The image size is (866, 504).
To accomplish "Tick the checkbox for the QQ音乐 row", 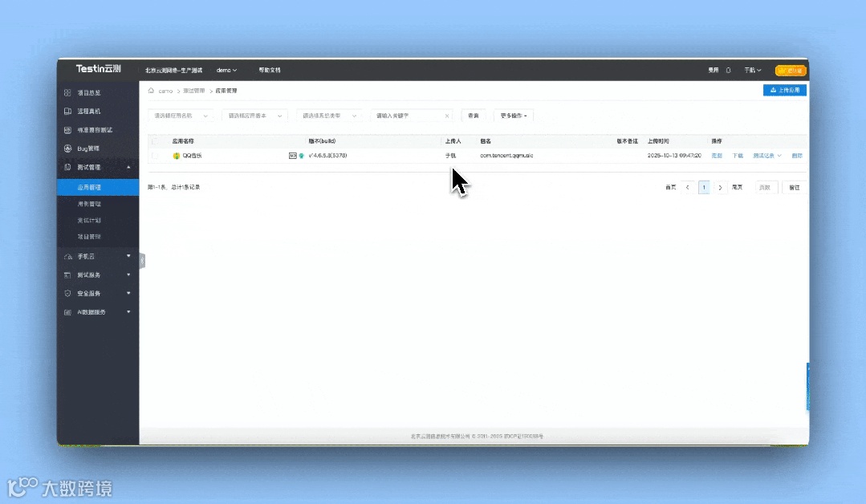I will [x=155, y=156].
